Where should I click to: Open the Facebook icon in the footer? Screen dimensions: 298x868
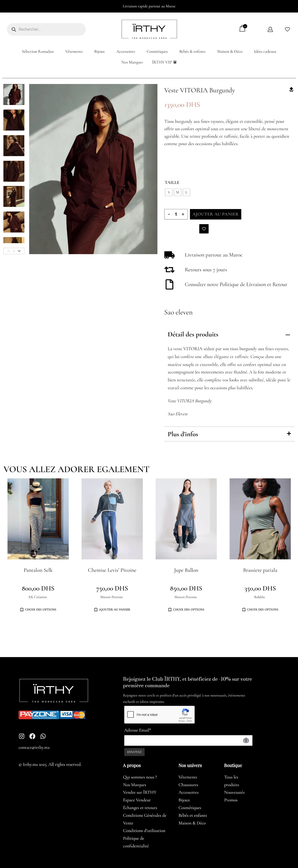(x=32, y=736)
